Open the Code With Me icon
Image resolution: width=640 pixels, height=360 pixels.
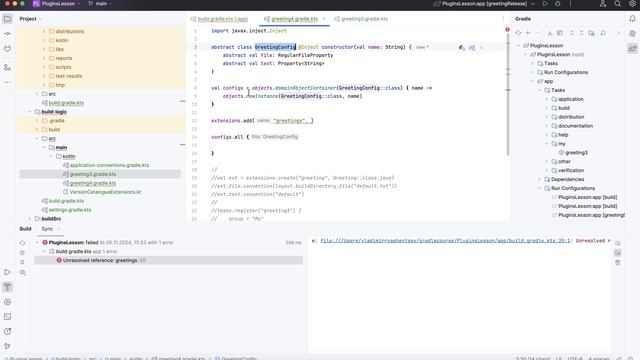(x=603, y=4)
